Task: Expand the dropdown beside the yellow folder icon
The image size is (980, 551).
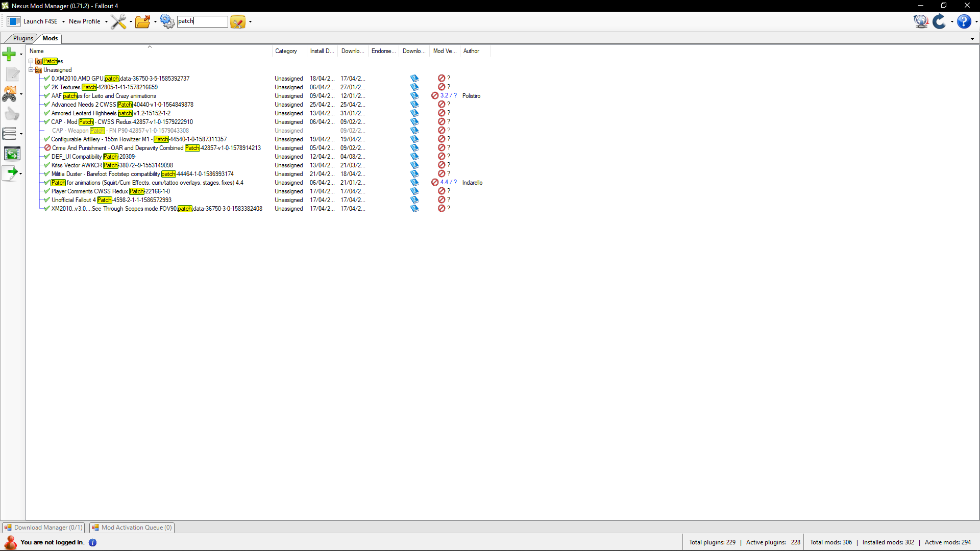Action: (250, 22)
